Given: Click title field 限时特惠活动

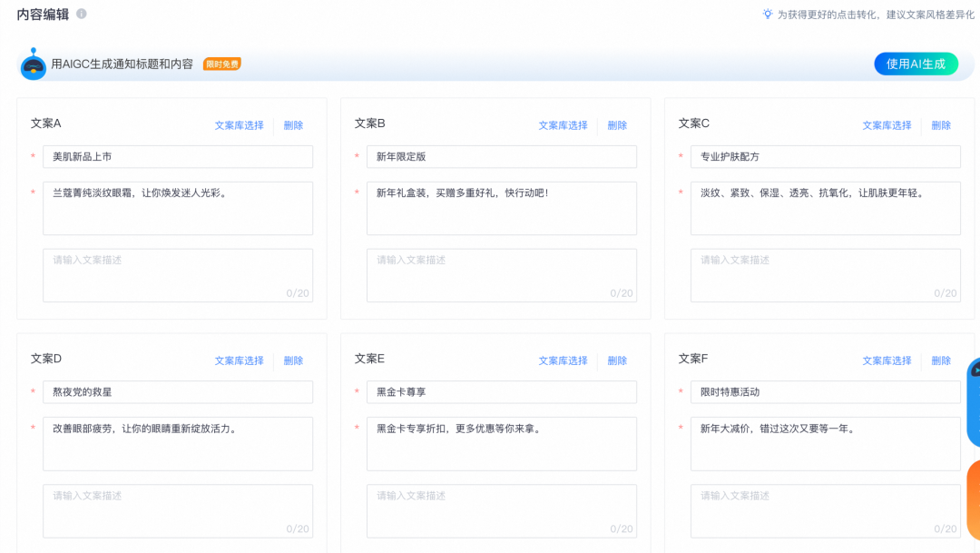Looking at the screenshot, I should coord(825,392).
